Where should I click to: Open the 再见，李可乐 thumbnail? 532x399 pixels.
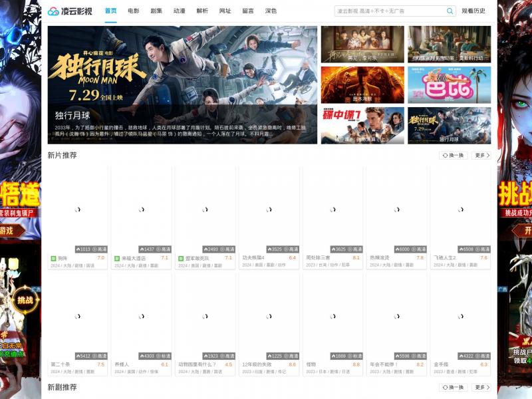click(362, 45)
